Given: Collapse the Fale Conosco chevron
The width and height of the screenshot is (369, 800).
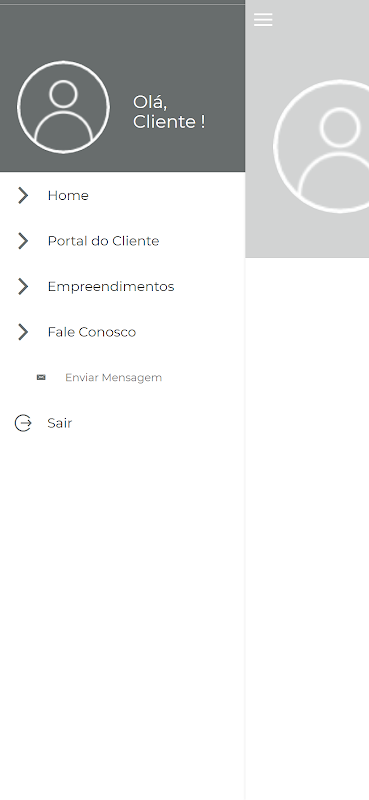Looking at the screenshot, I should click(23, 332).
